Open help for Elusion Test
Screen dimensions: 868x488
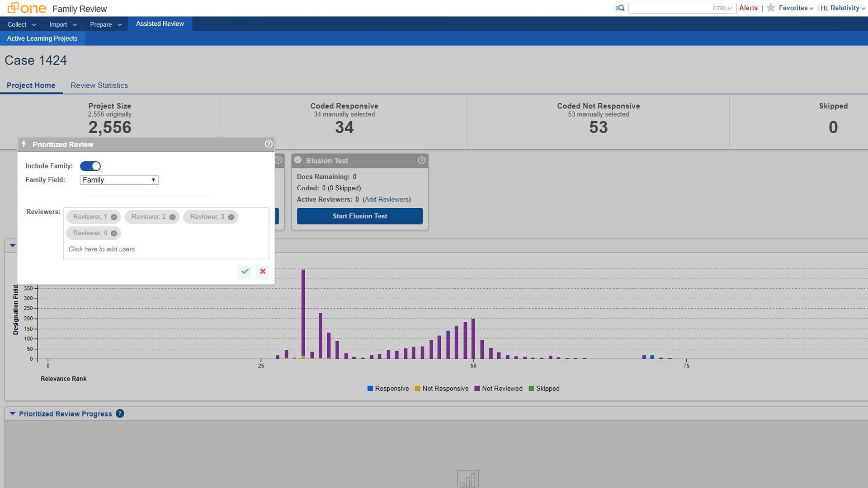(421, 160)
